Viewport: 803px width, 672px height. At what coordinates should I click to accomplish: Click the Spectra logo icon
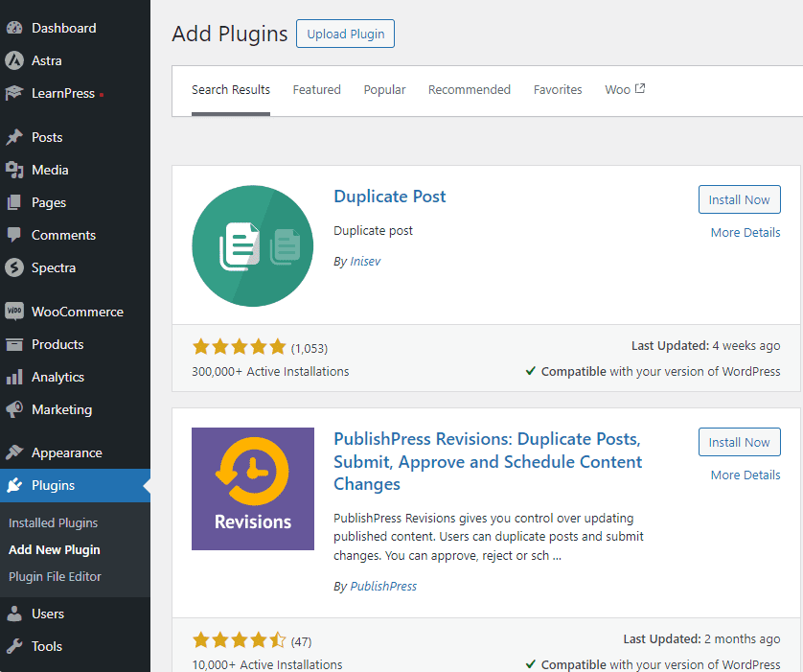click(x=14, y=267)
